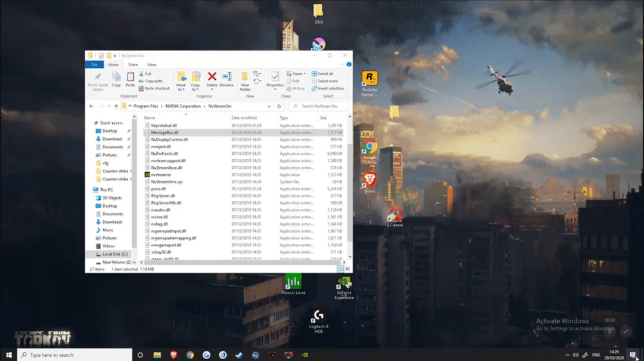Open Chrome from the taskbar
This screenshot has width=644, height=361.
[190, 355]
